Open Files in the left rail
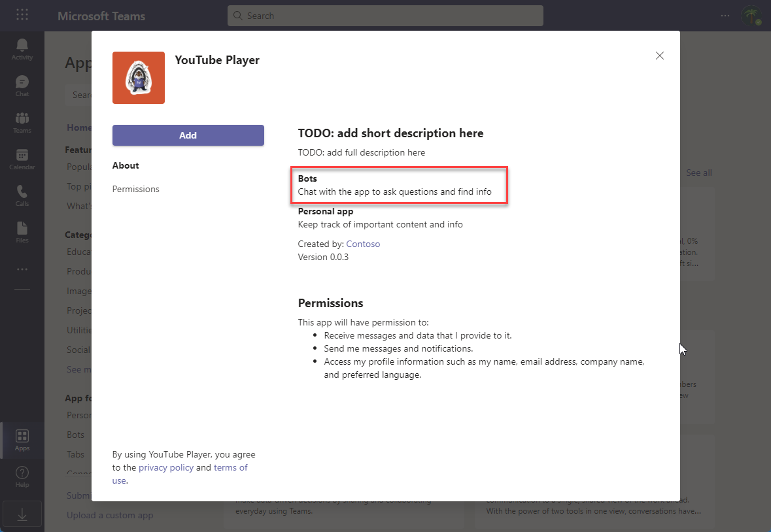 point(22,233)
